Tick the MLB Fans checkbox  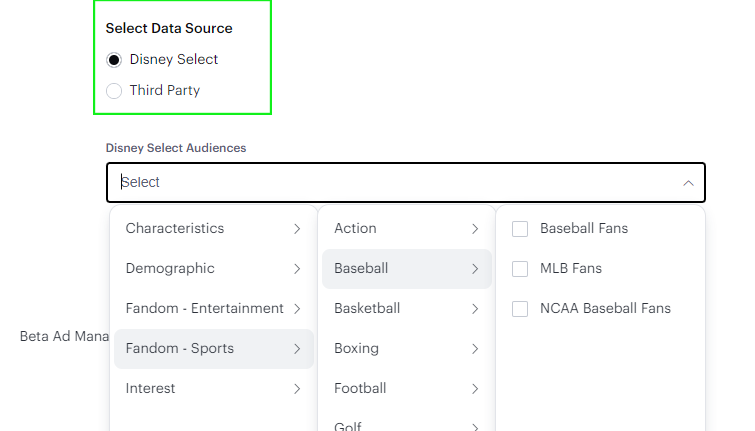520,269
